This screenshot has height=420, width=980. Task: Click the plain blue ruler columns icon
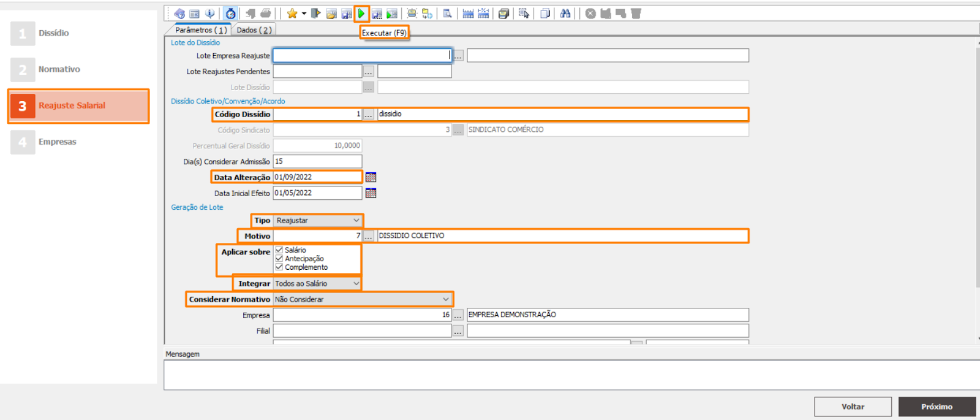pos(468,13)
